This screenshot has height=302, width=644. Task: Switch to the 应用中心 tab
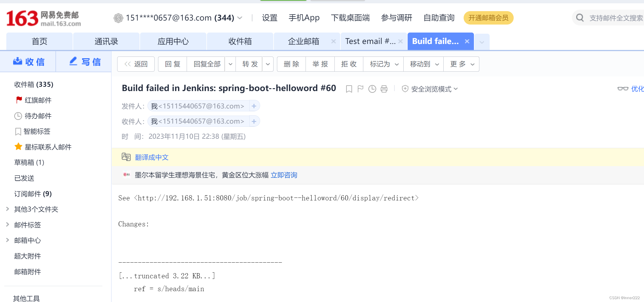click(173, 41)
